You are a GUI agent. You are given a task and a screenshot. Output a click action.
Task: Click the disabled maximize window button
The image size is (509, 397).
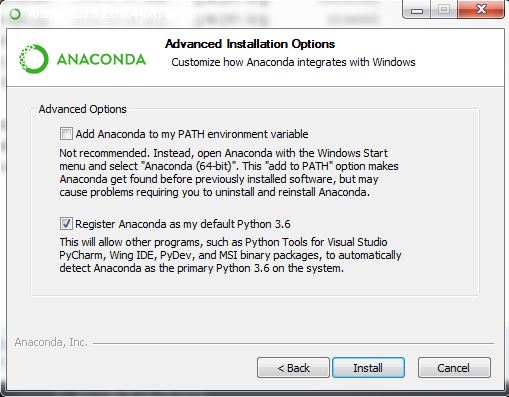[444, 10]
